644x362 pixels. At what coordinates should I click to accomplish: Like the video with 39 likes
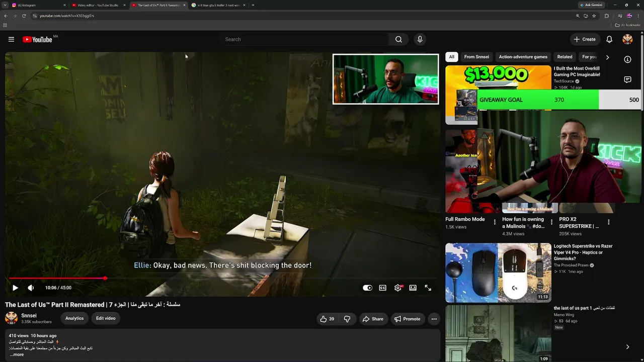coord(327,319)
